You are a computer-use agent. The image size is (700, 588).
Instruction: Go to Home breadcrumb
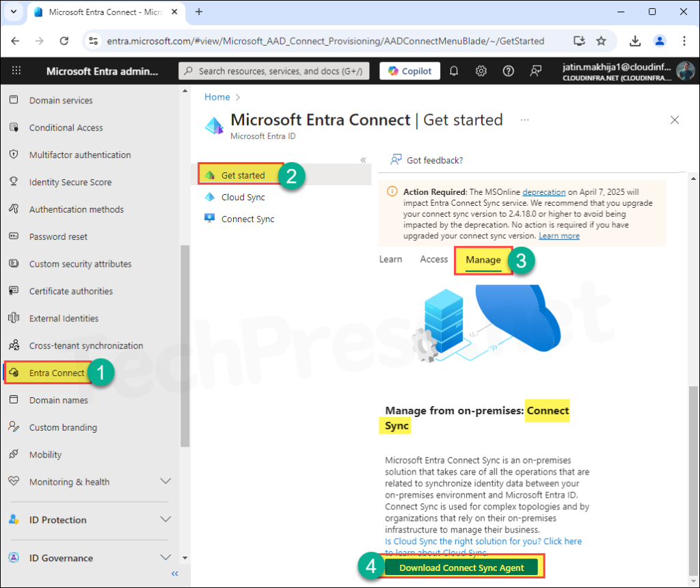point(217,97)
